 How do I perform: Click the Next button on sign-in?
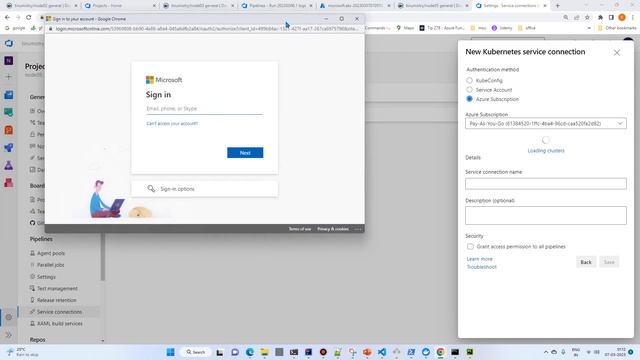pos(245,153)
